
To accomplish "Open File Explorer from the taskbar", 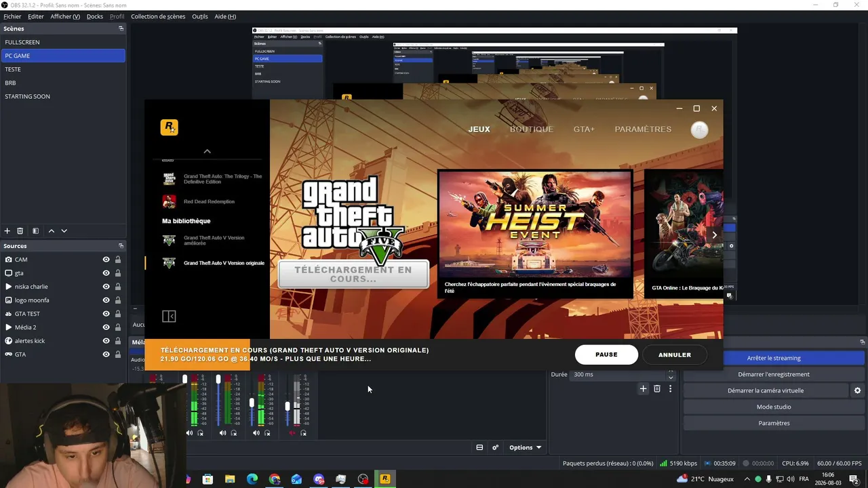I will click(x=230, y=479).
